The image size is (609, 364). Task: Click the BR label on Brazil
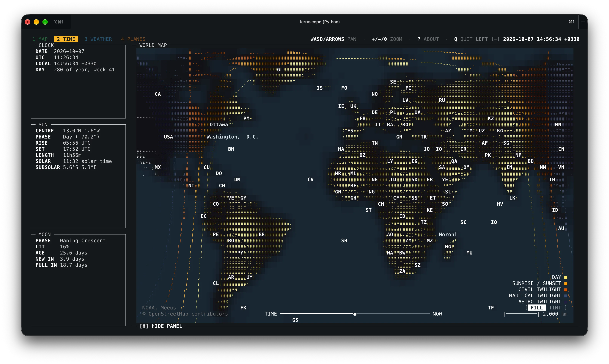pos(262,234)
